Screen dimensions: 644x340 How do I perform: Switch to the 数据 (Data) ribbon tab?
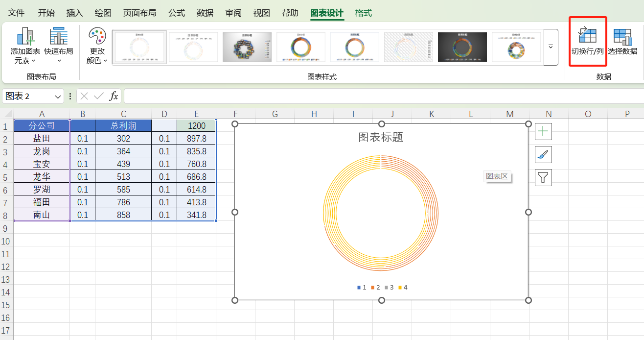coord(205,13)
